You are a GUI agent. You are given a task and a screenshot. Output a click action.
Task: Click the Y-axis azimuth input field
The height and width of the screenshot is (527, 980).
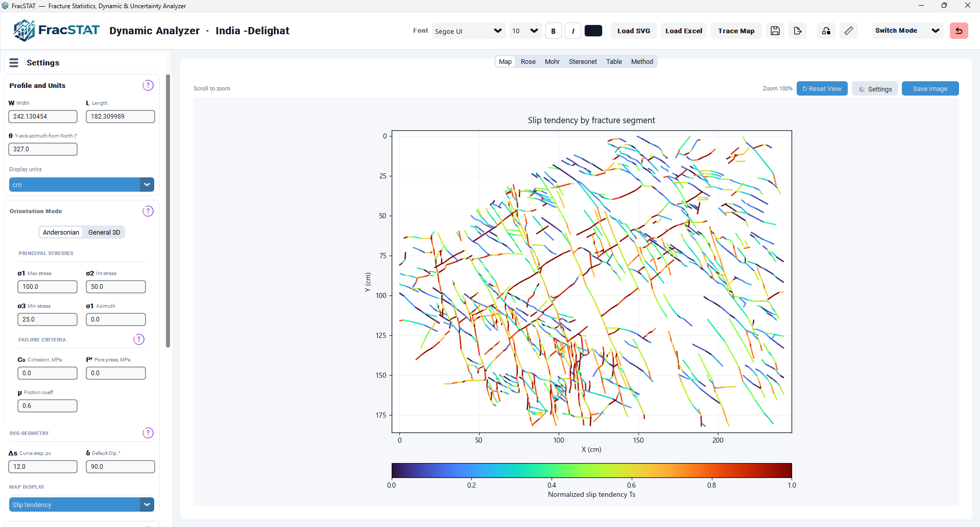pyautogui.click(x=43, y=149)
